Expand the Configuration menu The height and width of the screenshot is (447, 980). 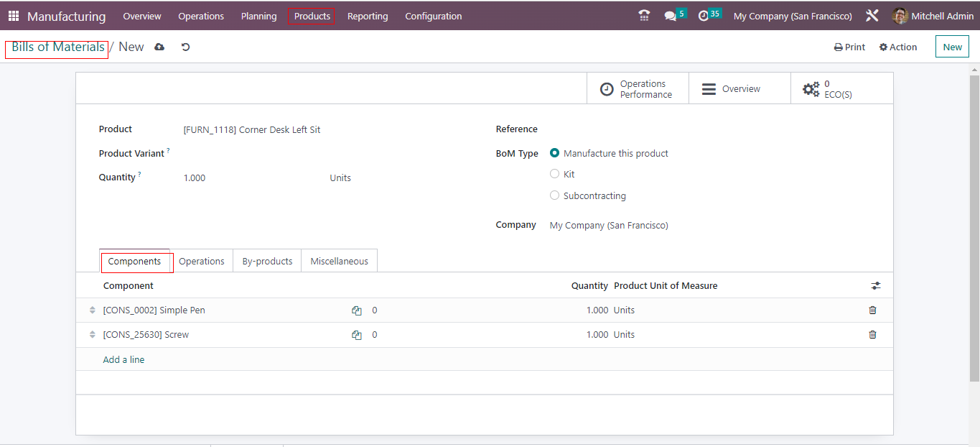[433, 16]
